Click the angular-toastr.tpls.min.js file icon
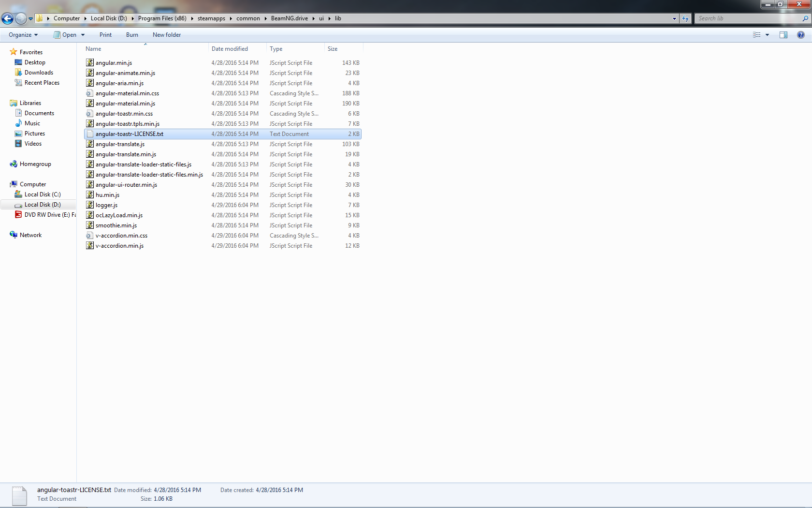 90,123
